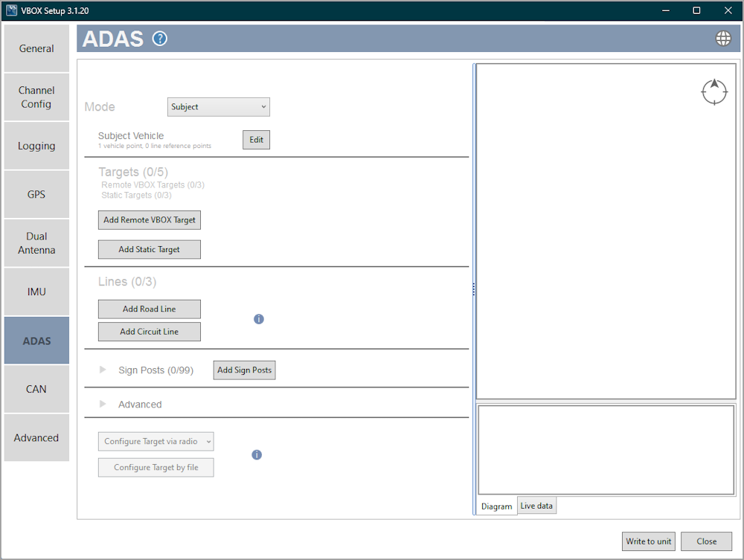Open the Dual Antenna sidebar tab
The width and height of the screenshot is (744, 560).
pos(36,242)
